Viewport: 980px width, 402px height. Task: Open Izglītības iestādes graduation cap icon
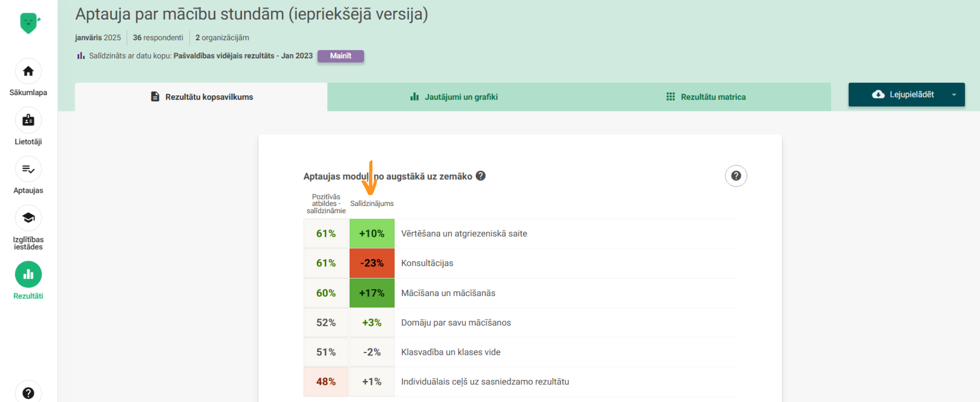pos(28,218)
